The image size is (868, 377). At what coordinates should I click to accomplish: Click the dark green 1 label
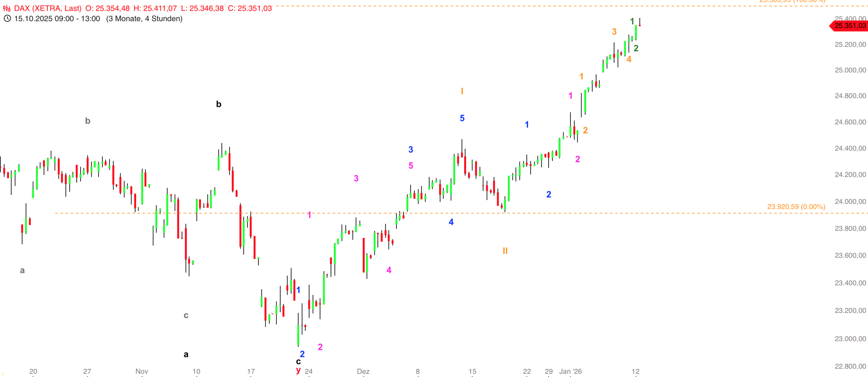(632, 22)
